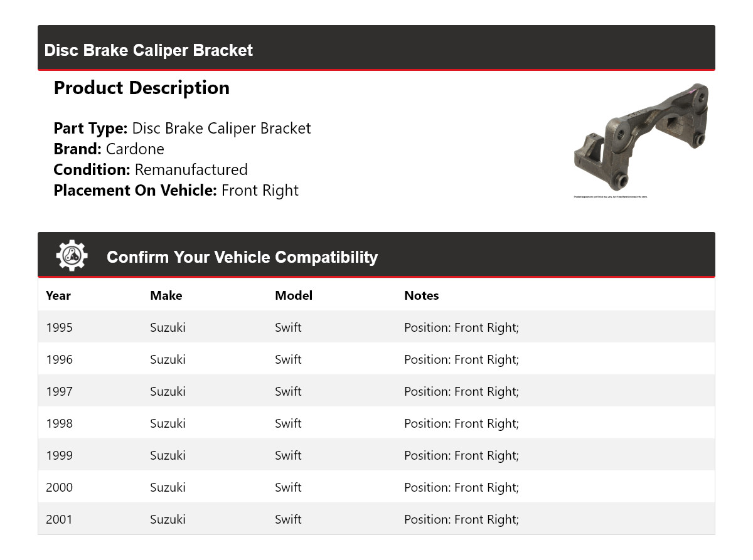Click the Condition Remanufactured line
This screenshot has width=753, height=560.
(151, 170)
